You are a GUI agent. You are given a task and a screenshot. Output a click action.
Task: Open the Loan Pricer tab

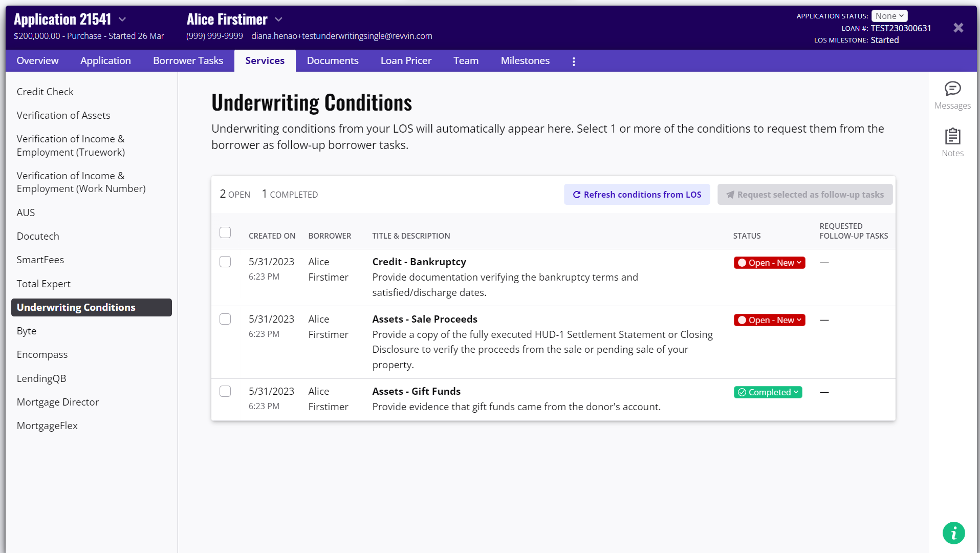click(x=406, y=61)
